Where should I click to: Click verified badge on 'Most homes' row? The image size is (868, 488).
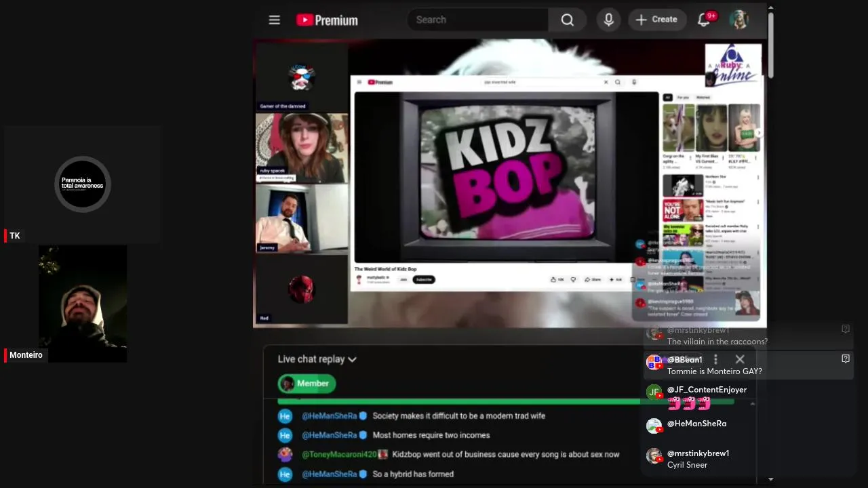(x=363, y=435)
